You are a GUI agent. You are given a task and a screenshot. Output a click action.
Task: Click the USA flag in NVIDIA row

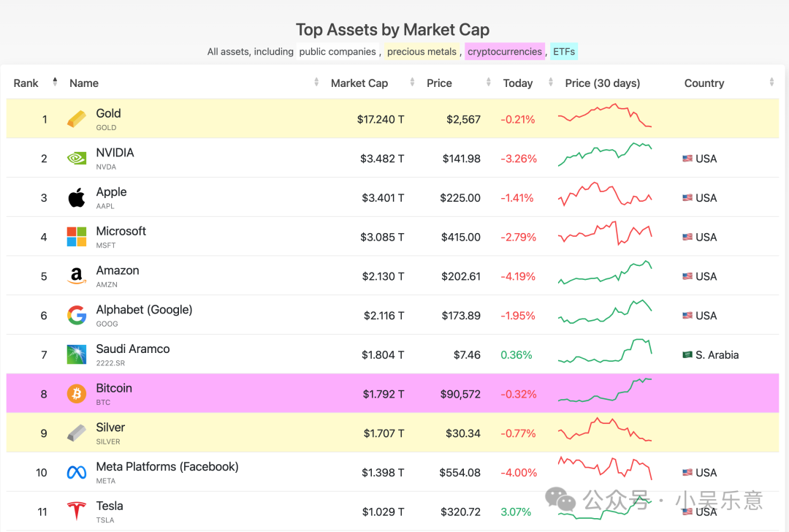tap(687, 159)
